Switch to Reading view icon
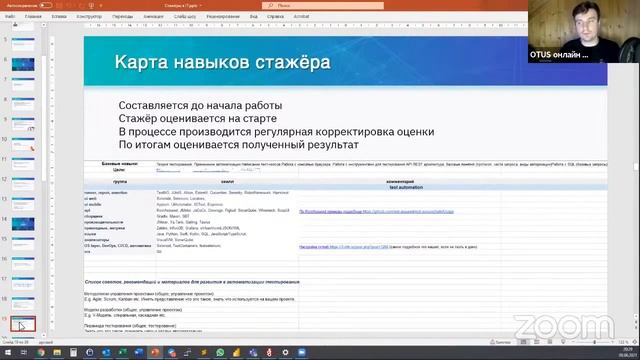 (x=550, y=342)
